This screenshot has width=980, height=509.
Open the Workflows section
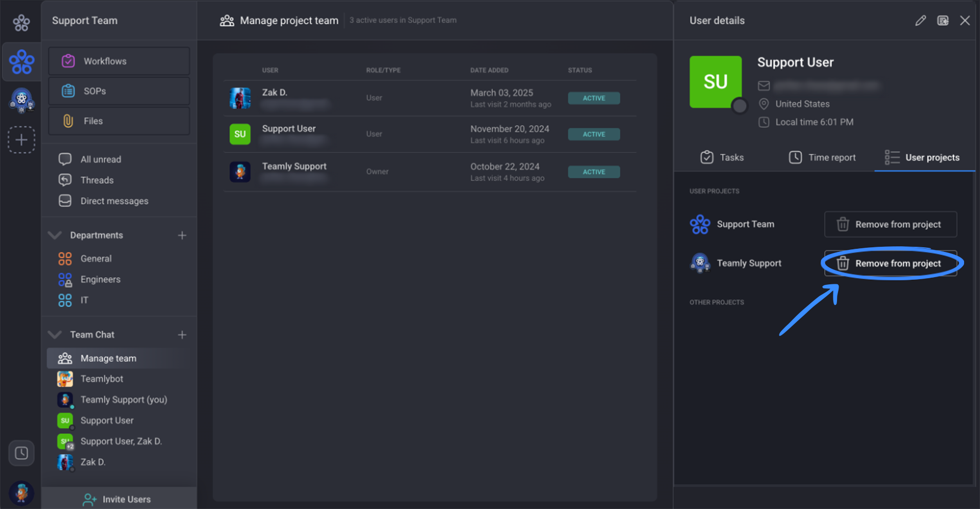[x=119, y=61]
